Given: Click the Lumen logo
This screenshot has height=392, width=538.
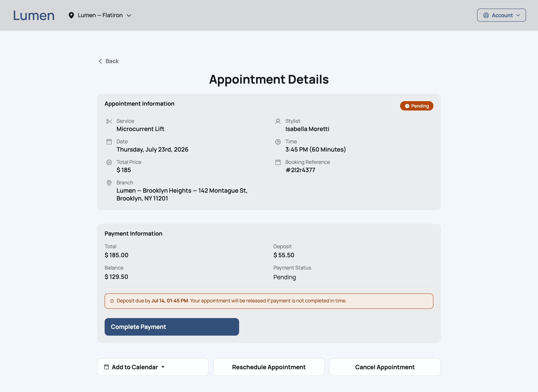Looking at the screenshot, I should 34,15.
